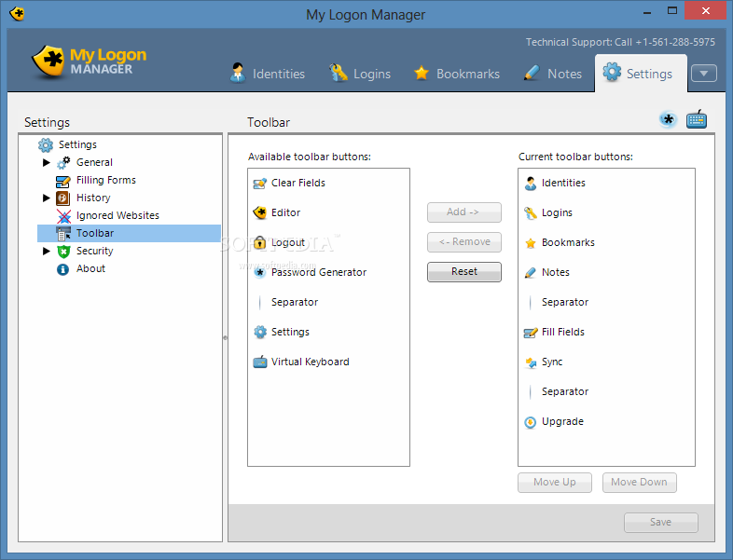Viewport: 733px width, 560px height.
Task: Select Virtual Keyboard icon in available list
Action: pos(260,362)
